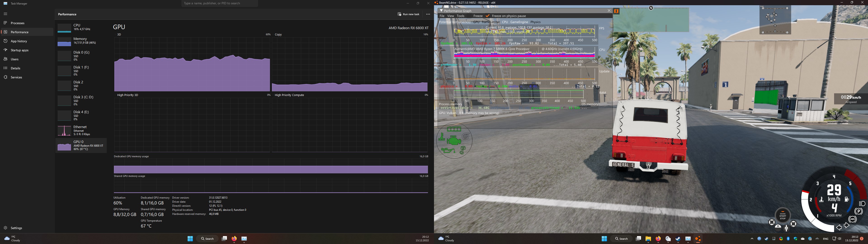Click the Task Manager search field

coord(220,3)
